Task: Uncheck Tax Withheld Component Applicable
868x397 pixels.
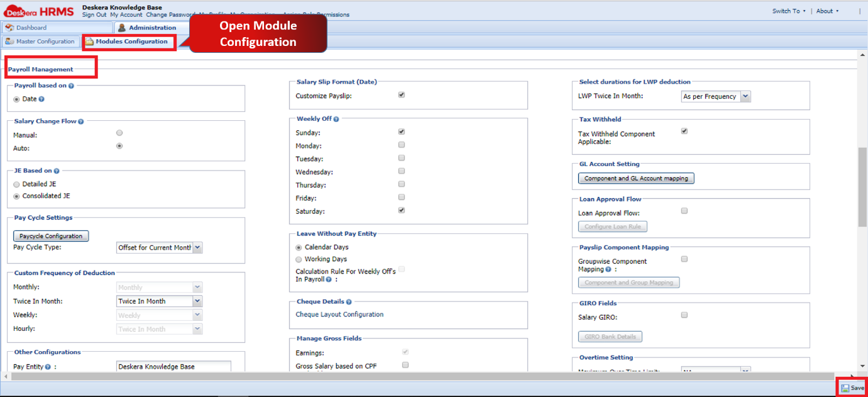Action: [x=684, y=131]
